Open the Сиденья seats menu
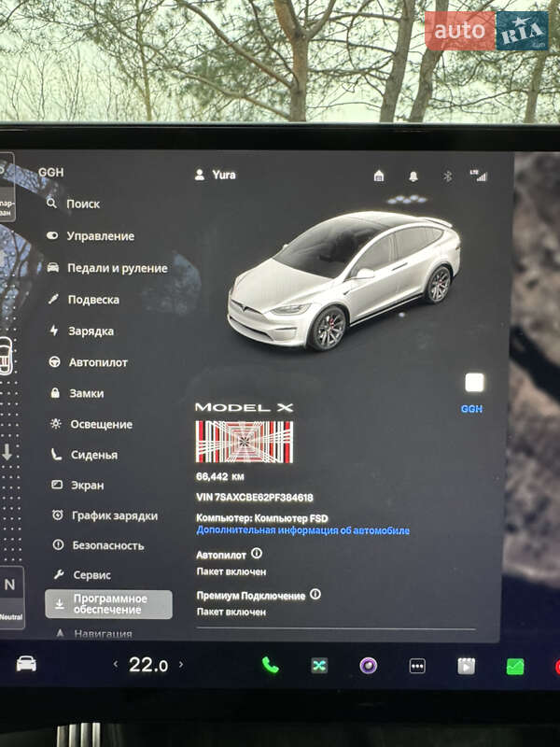This screenshot has width=560, height=747. pos(84,455)
